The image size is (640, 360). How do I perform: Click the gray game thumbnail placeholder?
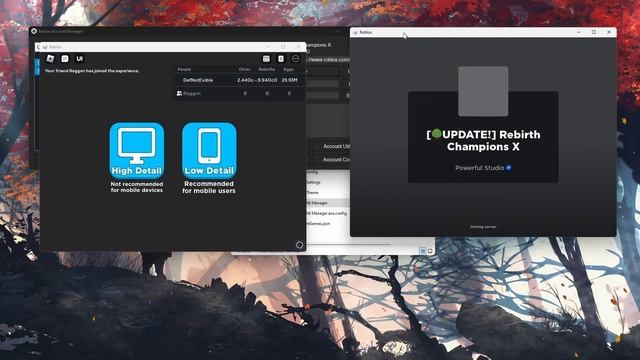483,91
